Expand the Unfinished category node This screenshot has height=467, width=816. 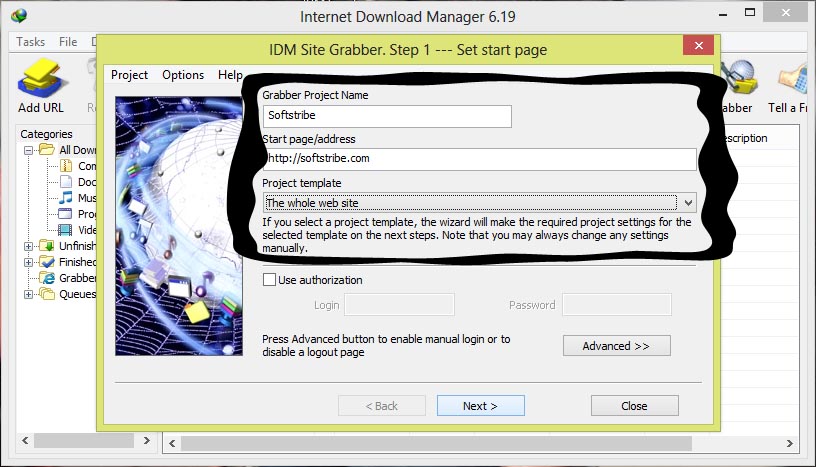tap(28, 246)
